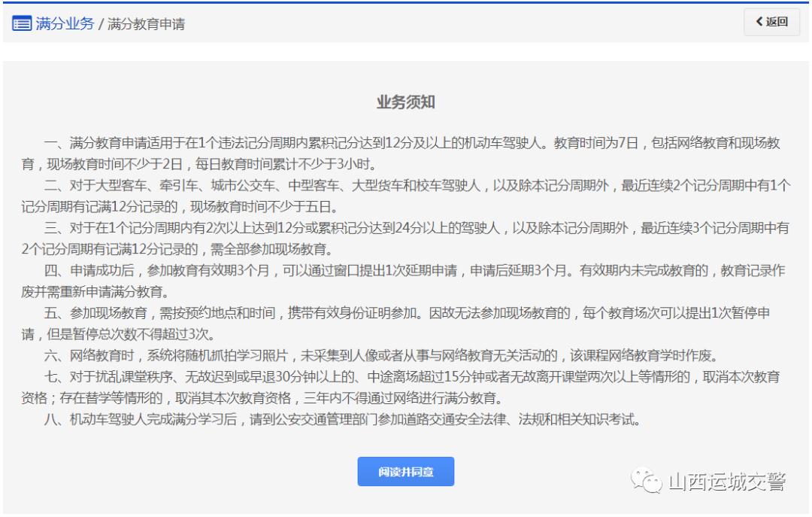The height and width of the screenshot is (517, 812).
Task: Click the slash separator in the breadcrumb
Action: (101, 24)
